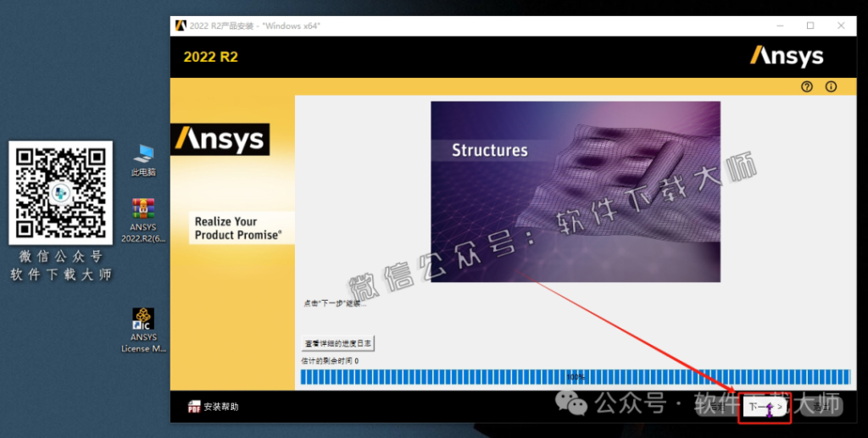Click the 估计的剩余时间 0 text
Viewport: 868px width, 438px height.
330,361
